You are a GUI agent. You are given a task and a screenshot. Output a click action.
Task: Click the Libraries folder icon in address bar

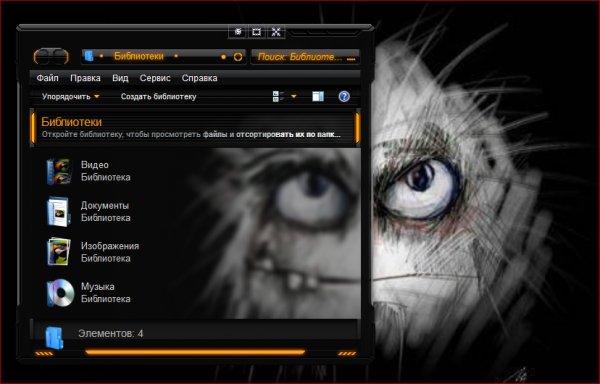(89, 56)
